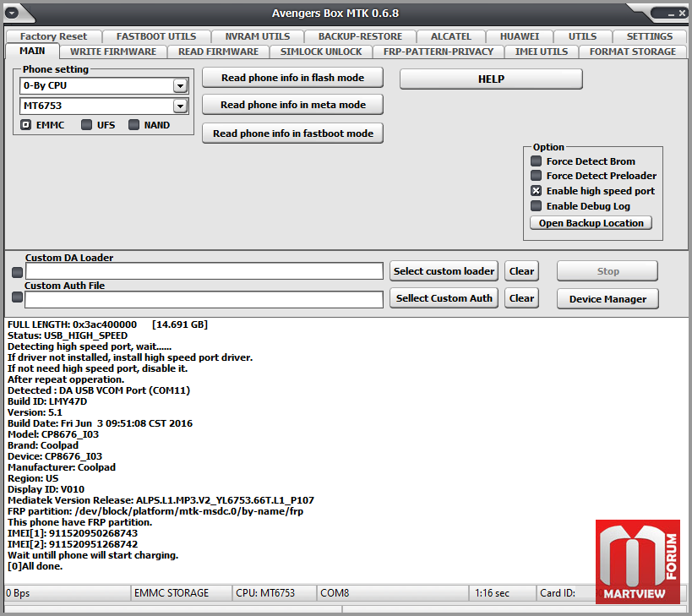Select the EMMC storage option
The height and width of the screenshot is (616, 692).
pyautogui.click(x=26, y=125)
